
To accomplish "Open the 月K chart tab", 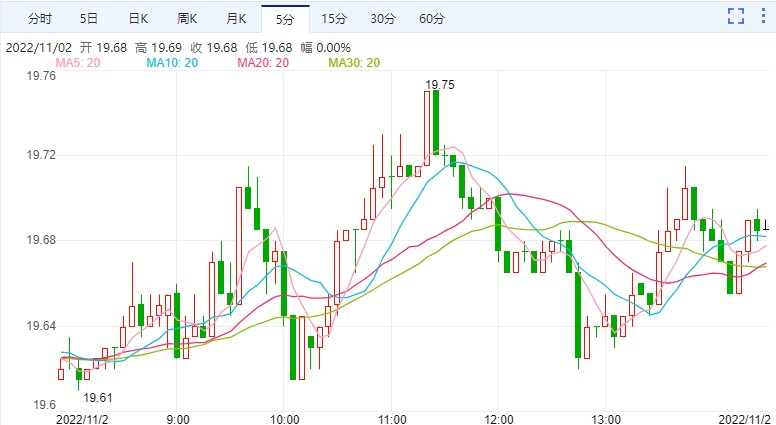I will coord(236,19).
